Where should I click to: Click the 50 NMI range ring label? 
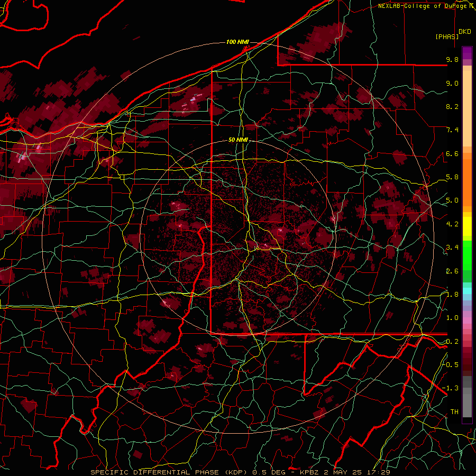[238, 140]
